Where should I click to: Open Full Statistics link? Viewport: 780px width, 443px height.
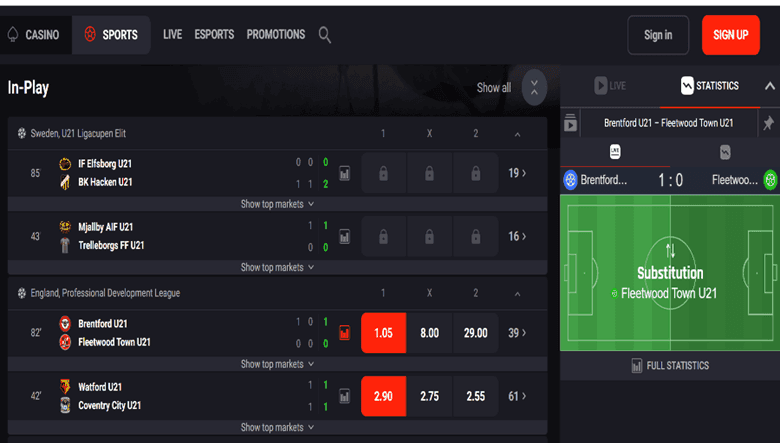[670, 366]
